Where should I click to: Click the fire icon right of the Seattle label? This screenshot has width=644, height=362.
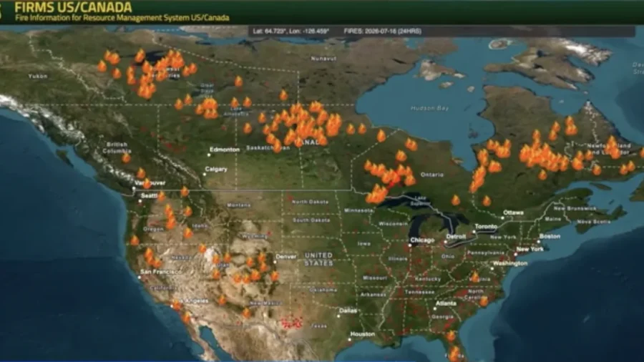162,196
